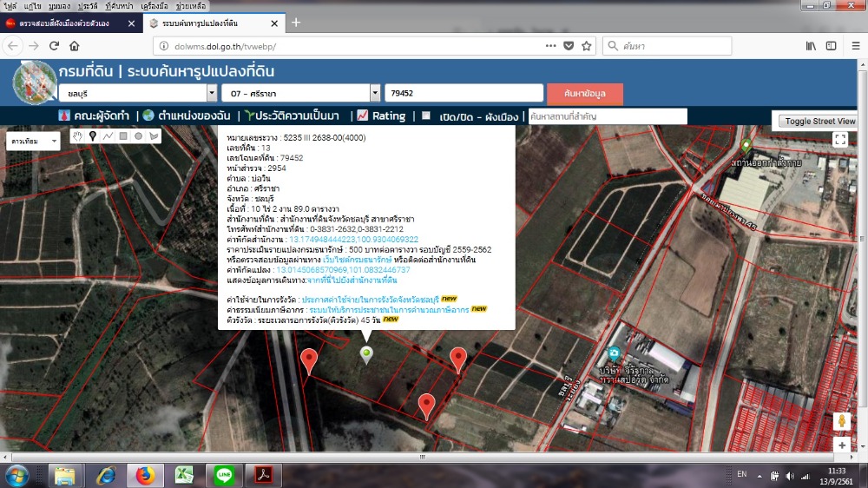Open the ประวัติ menu
This screenshot has width=868, height=488.
(x=88, y=6)
